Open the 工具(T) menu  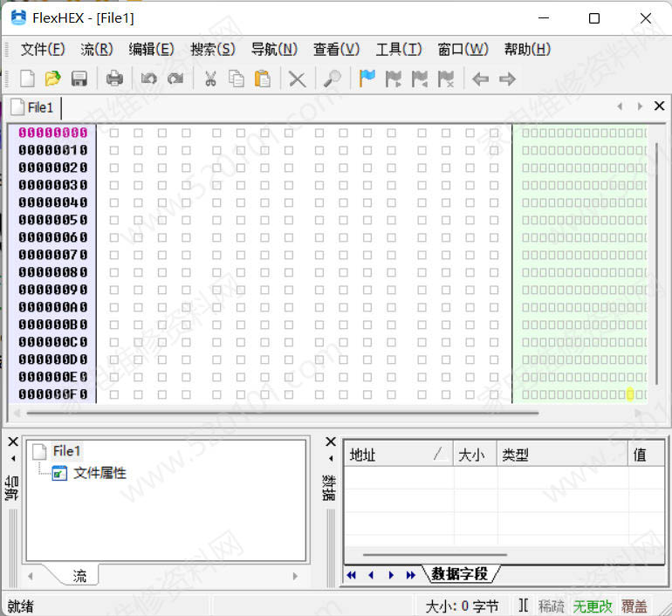pyautogui.click(x=398, y=49)
